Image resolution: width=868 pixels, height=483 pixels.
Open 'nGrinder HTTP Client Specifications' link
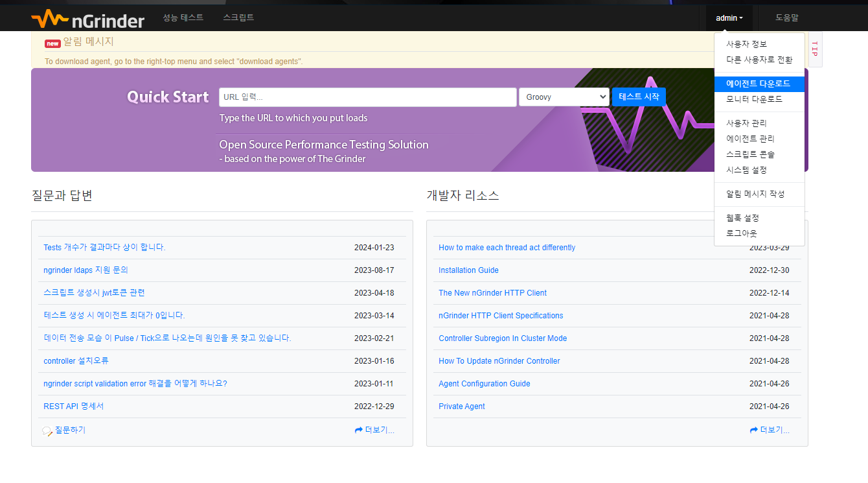(x=501, y=316)
